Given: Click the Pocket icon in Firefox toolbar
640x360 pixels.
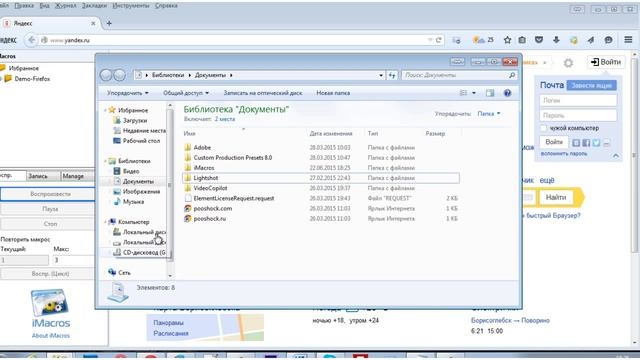Looking at the screenshot, I should (539, 40).
